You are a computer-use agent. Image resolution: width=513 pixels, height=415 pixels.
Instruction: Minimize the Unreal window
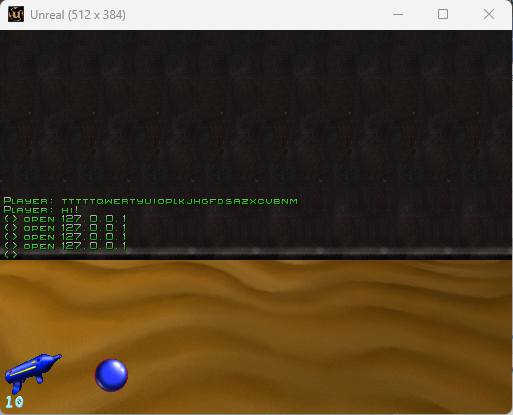coord(398,14)
